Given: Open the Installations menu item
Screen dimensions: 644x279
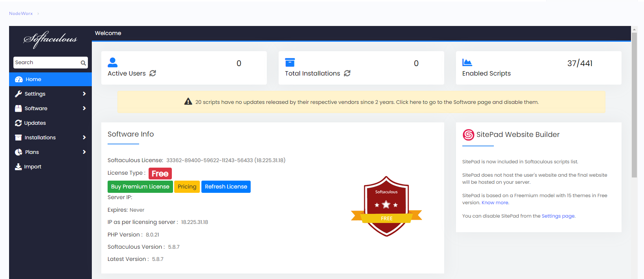Looking at the screenshot, I should tap(50, 138).
